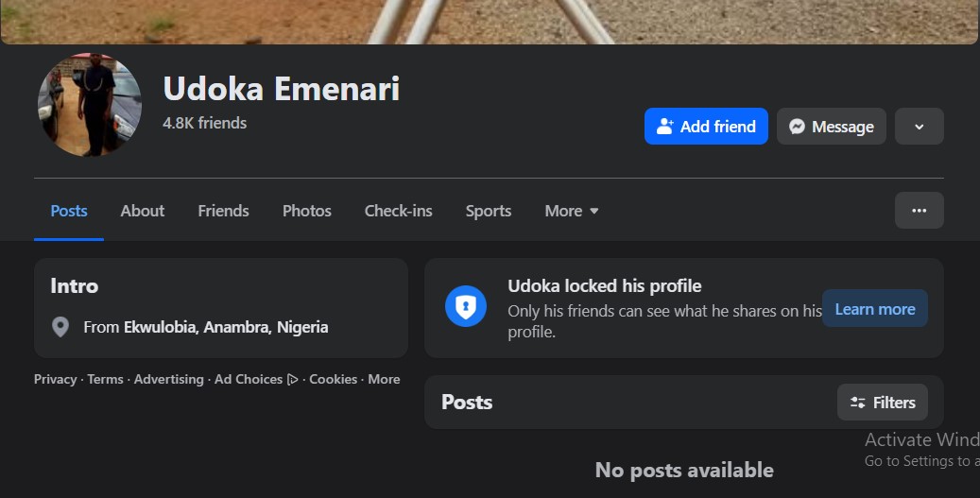Click Learn more about locked profile

(874, 309)
